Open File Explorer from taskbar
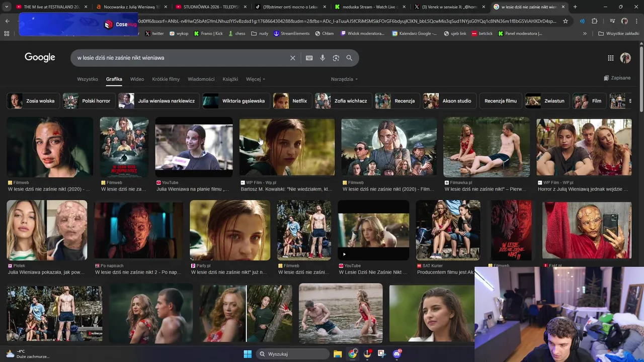644x362 pixels. (x=338, y=354)
